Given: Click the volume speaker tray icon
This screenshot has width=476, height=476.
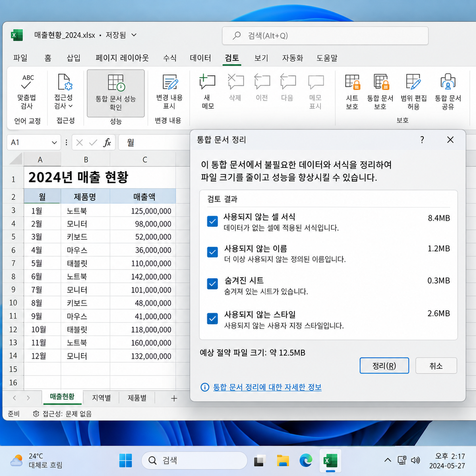Looking at the screenshot, I should tap(415, 460).
